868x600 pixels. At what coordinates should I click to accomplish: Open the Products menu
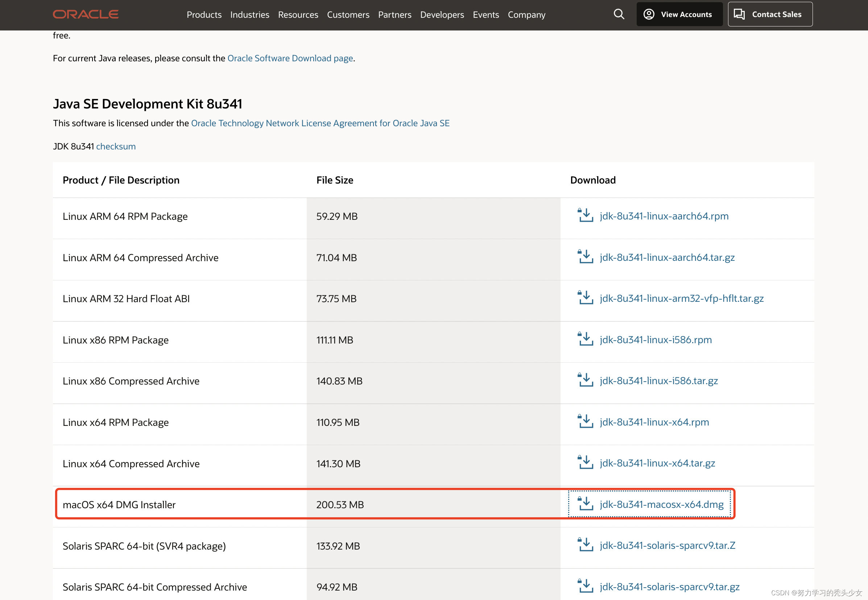pos(204,15)
